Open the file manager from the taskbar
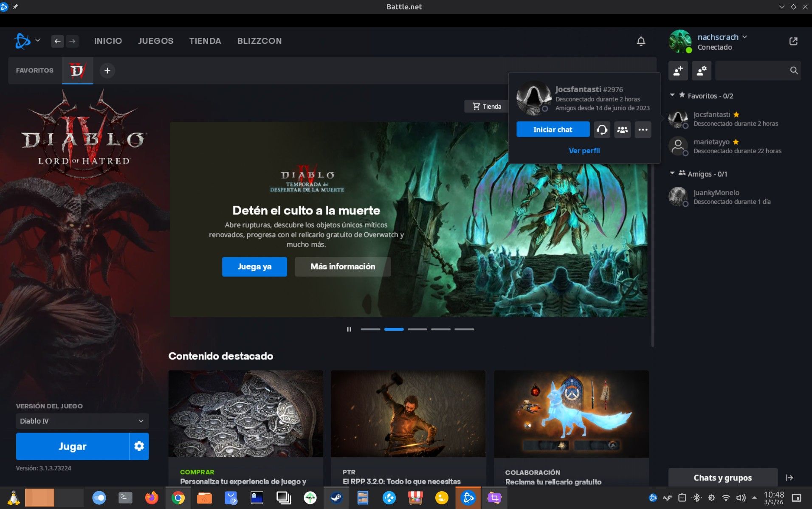Screen dimensions: 812x509 204,498
